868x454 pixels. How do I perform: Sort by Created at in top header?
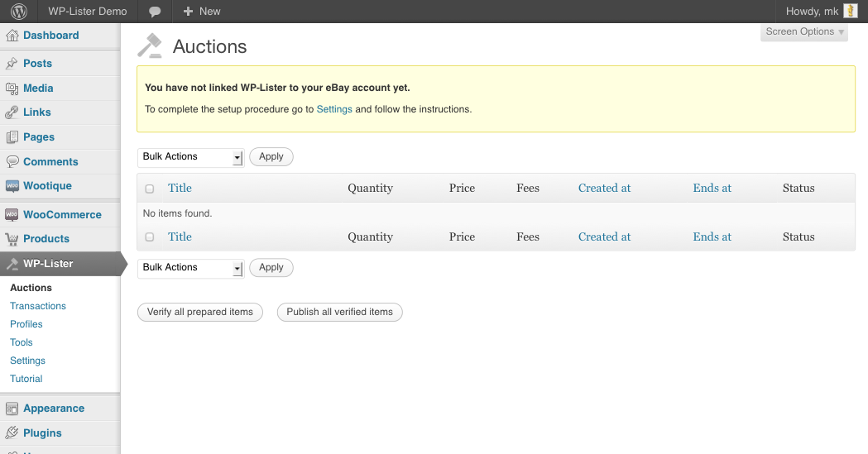(x=605, y=188)
